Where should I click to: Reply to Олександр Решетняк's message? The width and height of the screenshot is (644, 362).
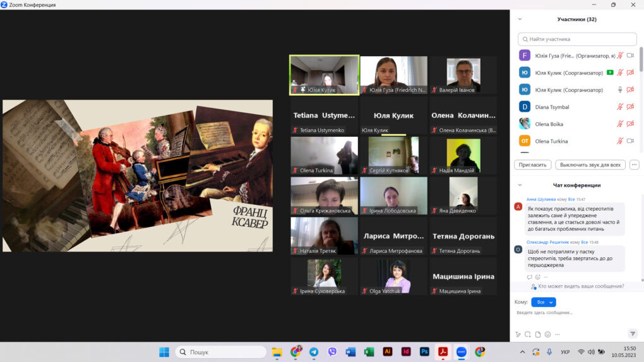(530, 277)
